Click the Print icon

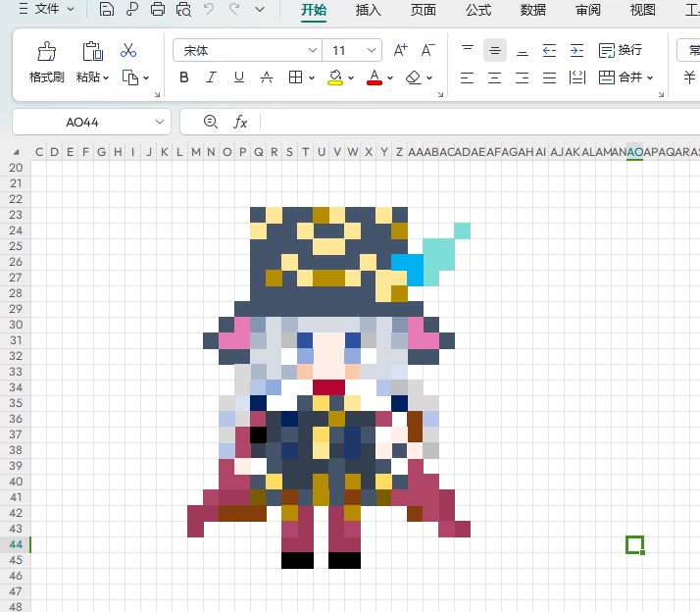[158, 9]
